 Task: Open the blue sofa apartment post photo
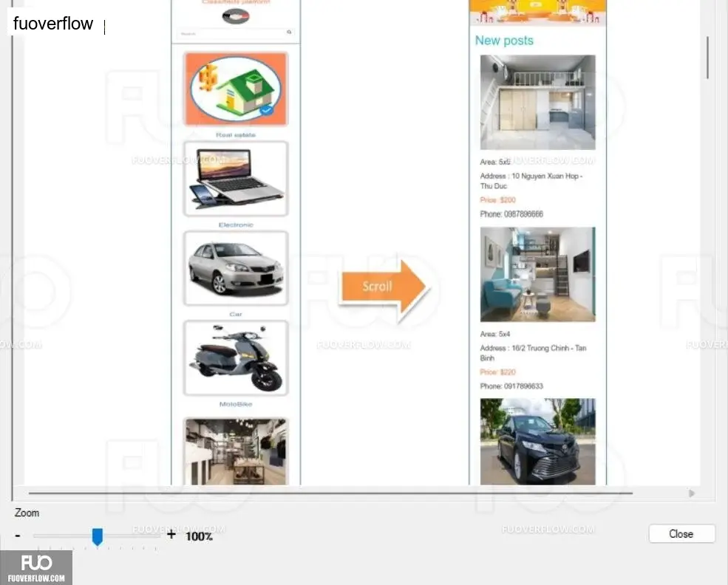pos(537,274)
